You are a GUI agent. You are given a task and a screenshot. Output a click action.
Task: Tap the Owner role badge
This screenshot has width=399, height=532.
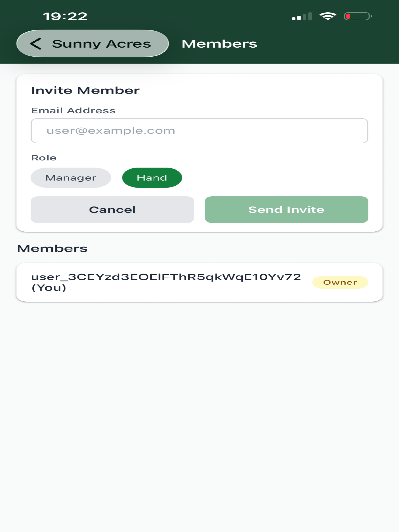coord(340,282)
